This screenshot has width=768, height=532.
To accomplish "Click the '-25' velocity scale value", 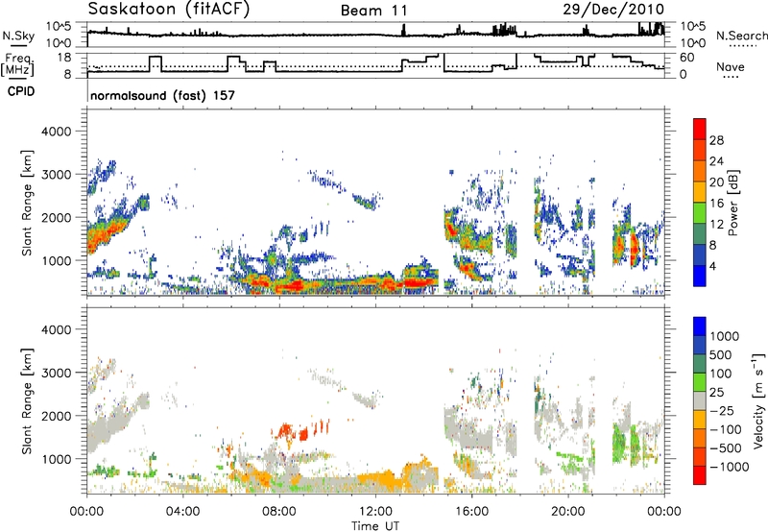I will [722, 411].
